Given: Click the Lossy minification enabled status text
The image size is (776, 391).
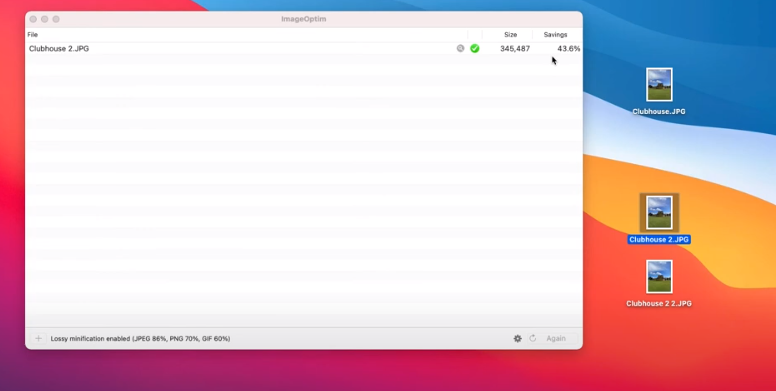Looking at the screenshot, I should coord(140,339).
